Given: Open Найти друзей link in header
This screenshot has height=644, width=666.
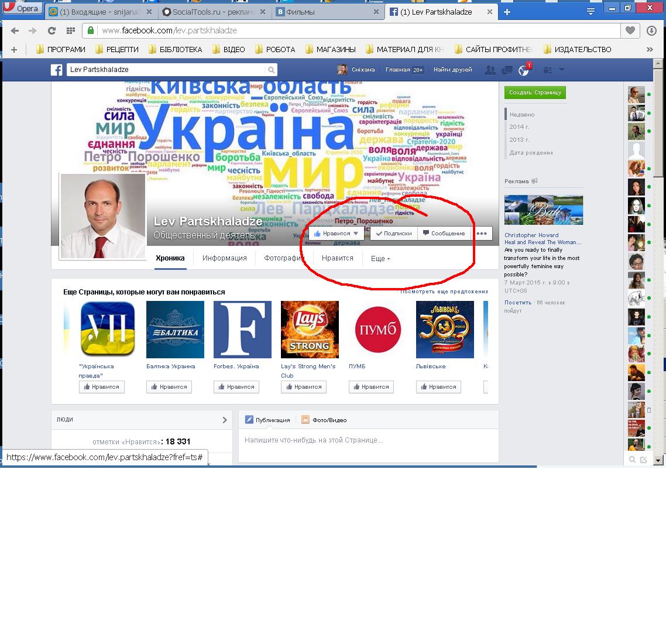Looking at the screenshot, I should (453, 70).
